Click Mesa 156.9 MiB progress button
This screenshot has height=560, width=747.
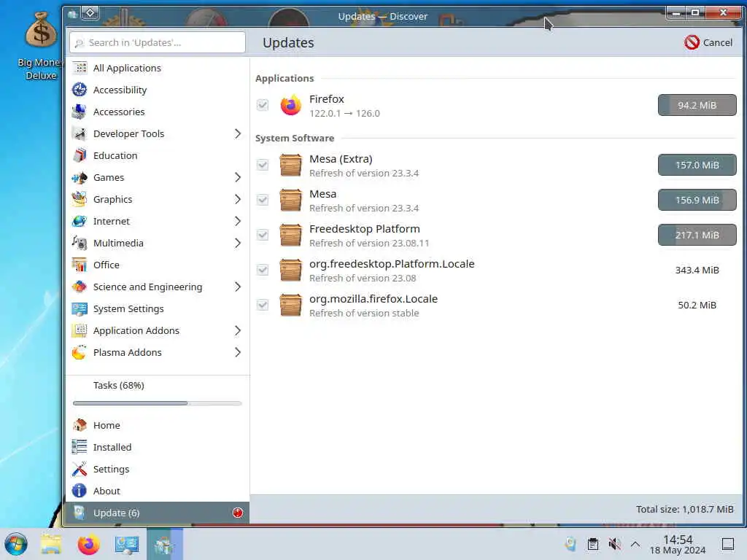coord(697,200)
